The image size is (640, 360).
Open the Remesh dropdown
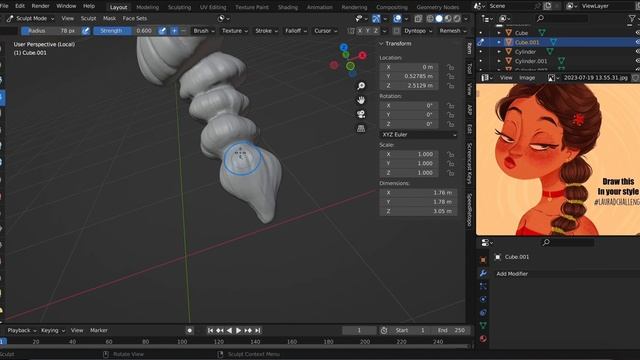[453, 31]
